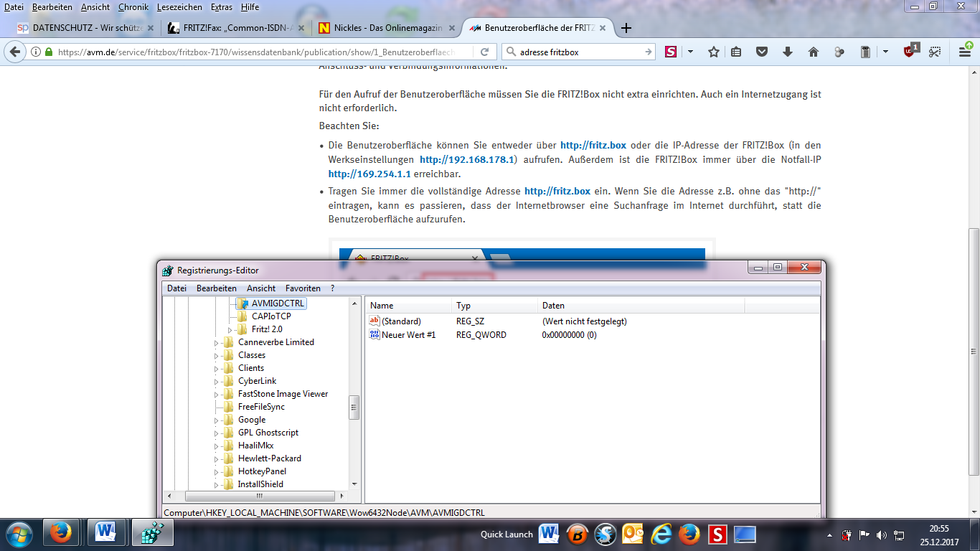Select the CAPIoTCP registry key
Screen dimensions: 980x551
[271, 316]
